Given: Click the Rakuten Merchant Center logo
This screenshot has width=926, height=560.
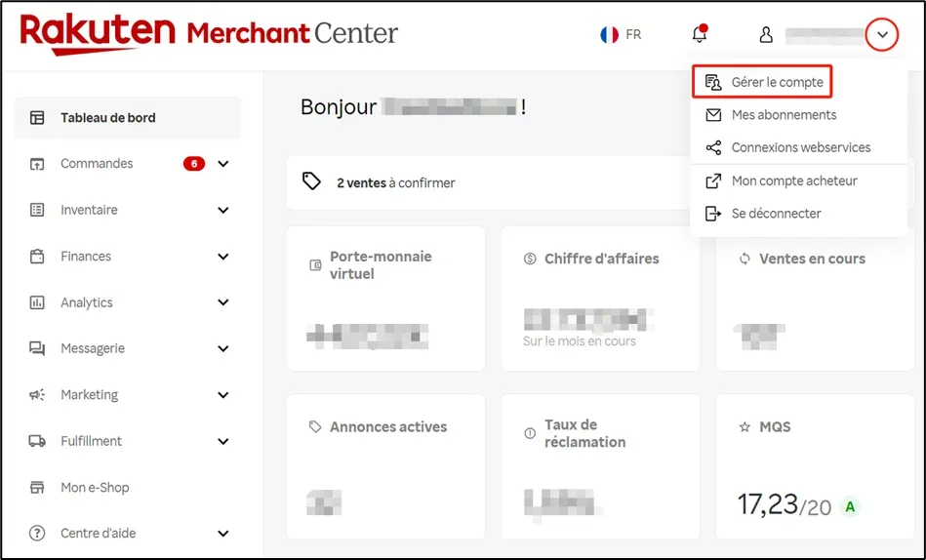Looking at the screenshot, I should (209, 34).
